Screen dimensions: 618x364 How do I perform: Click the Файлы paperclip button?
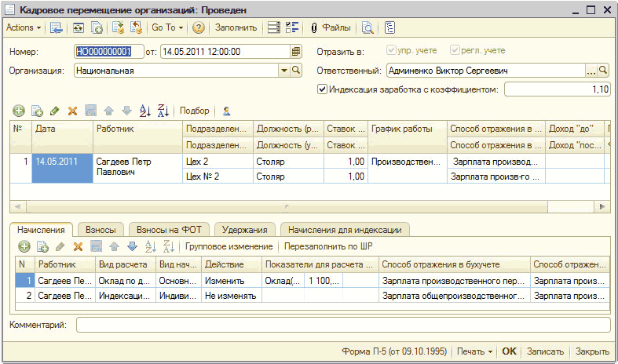tap(331, 27)
